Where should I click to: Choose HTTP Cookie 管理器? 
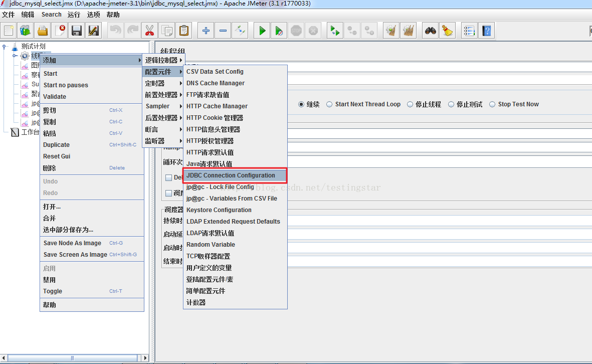point(235,118)
